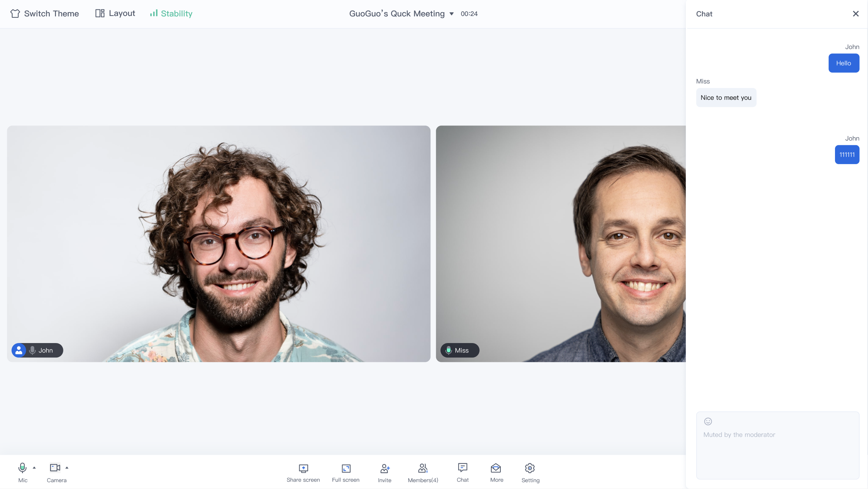Expand the Camera options arrow

(x=67, y=468)
